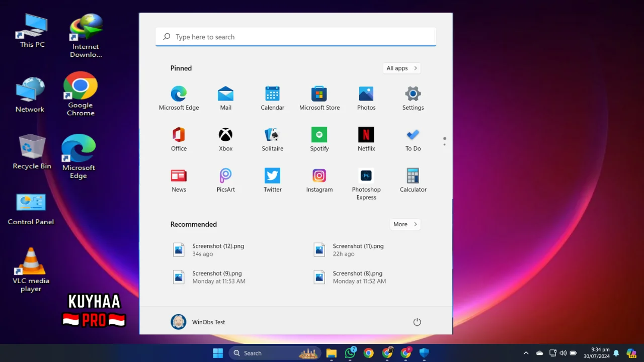
Task: Open recommended file Screenshot (8).png
Action: pos(349,277)
